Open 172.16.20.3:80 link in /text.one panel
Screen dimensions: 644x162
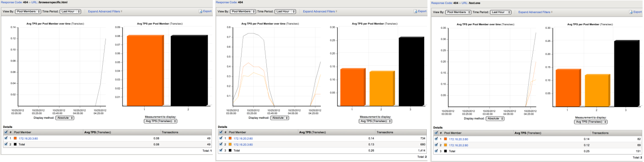[458, 139]
